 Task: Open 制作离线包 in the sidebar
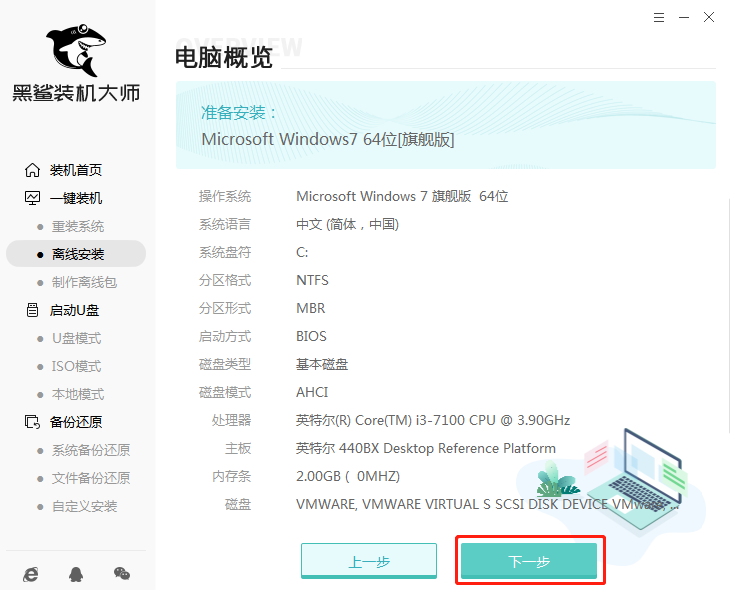[x=84, y=282]
